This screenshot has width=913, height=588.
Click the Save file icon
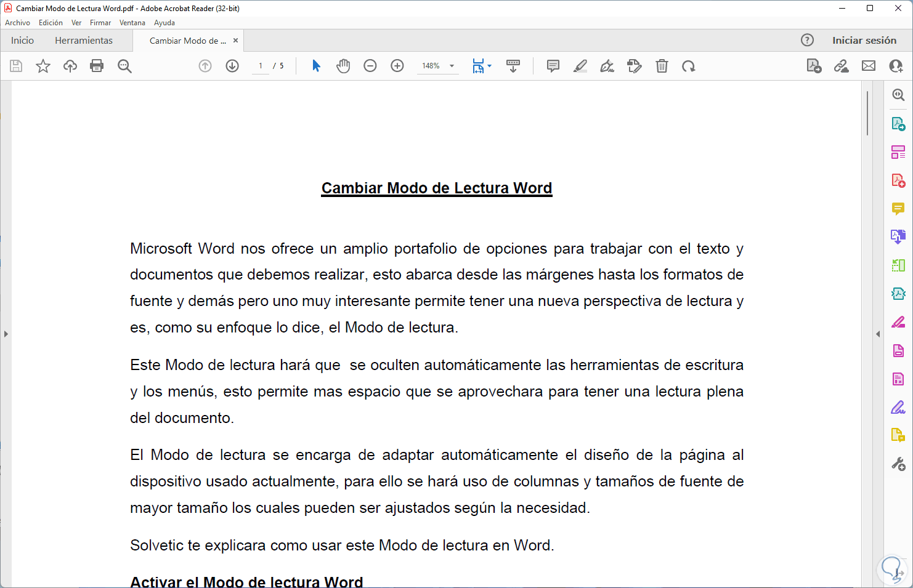[16, 66]
